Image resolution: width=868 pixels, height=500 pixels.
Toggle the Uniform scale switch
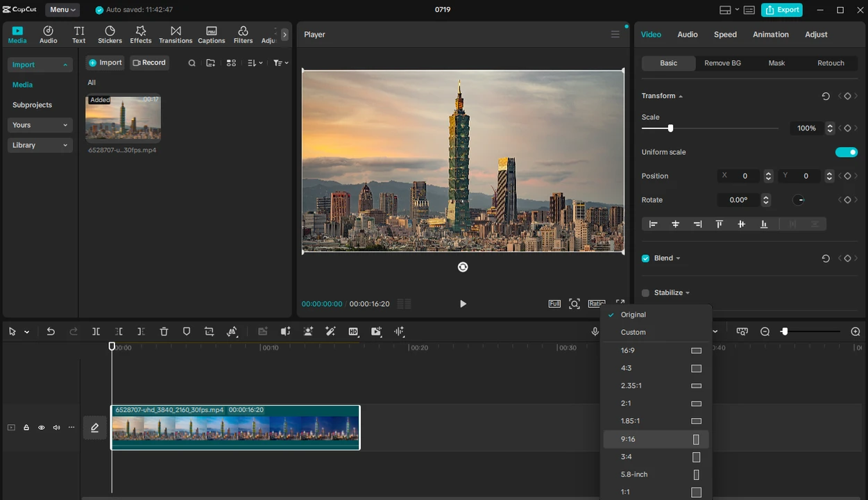[846, 152]
